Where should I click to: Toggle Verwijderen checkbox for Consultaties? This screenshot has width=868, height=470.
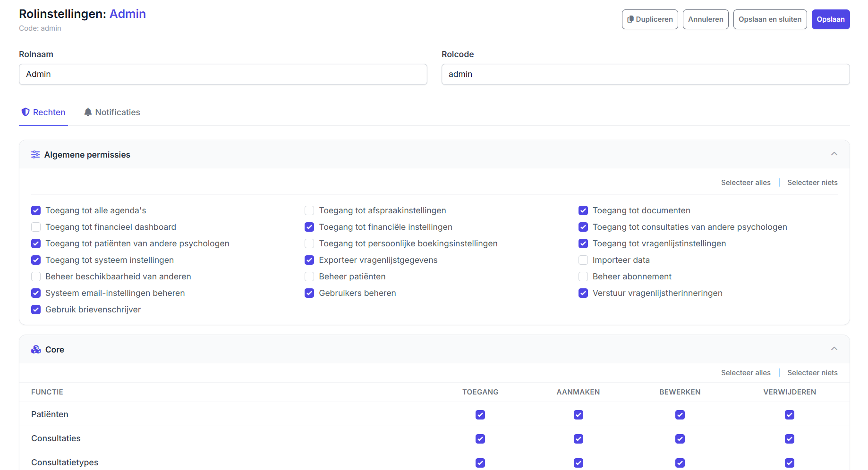point(790,439)
